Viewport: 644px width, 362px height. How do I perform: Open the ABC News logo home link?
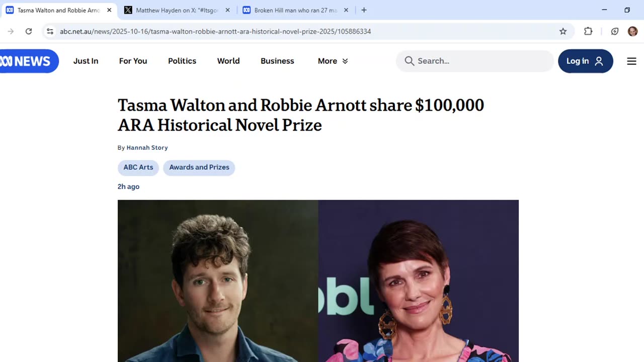[28, 61]
